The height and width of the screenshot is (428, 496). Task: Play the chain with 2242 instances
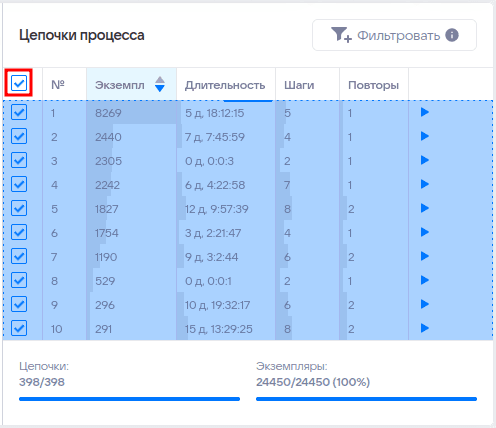pyautogui.click(x=424, y=184)
